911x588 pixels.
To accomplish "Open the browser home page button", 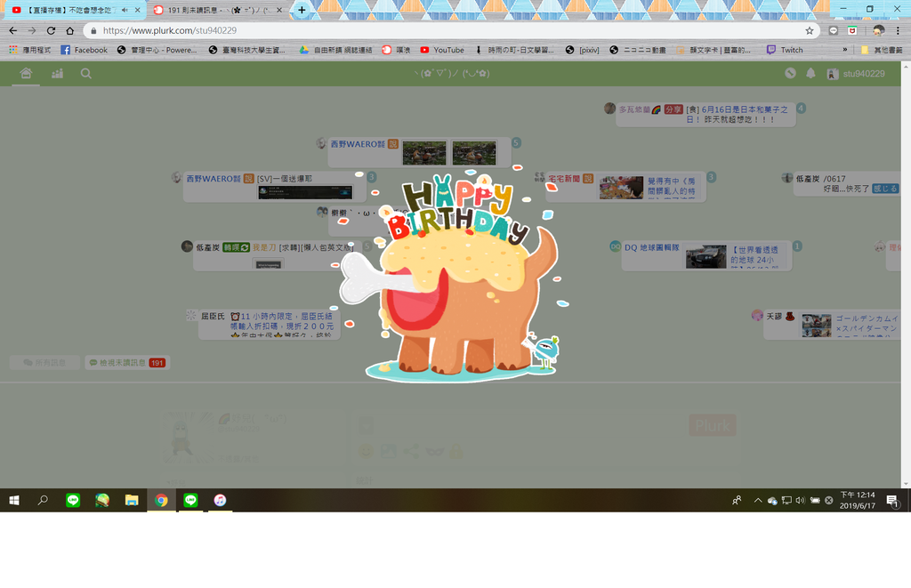I will [x=69, y=30].
